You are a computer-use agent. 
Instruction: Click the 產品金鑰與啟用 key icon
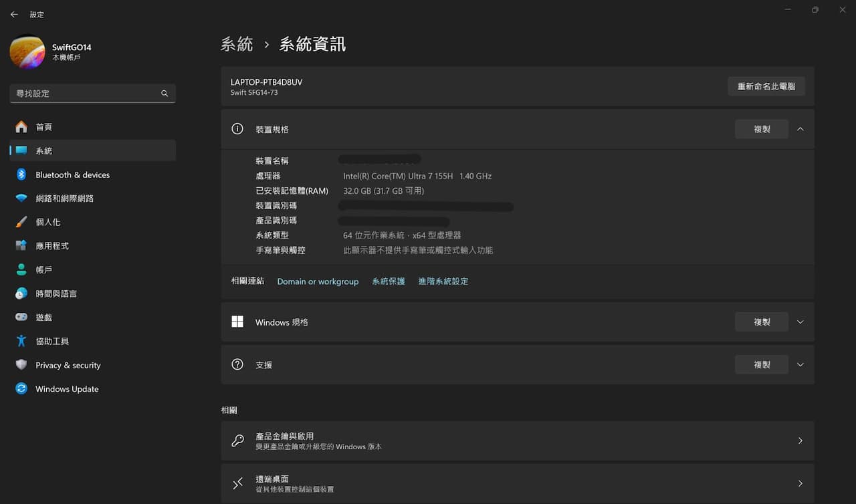(237, 440)
